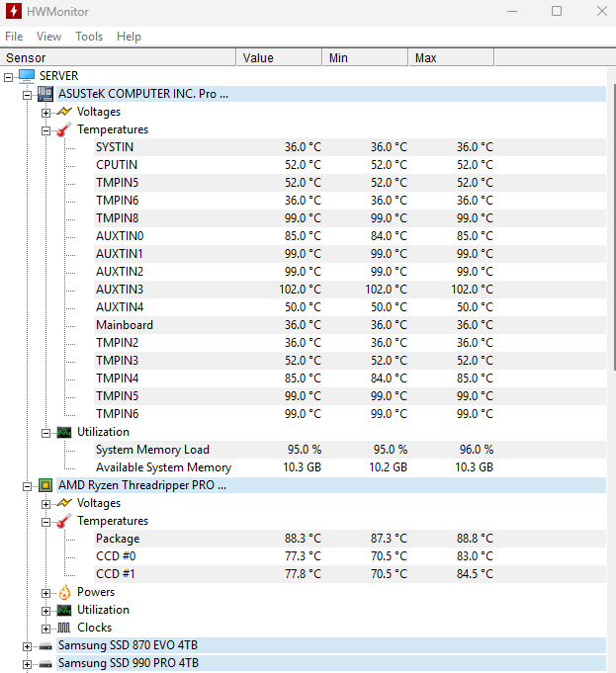Click the motherboard Utilization graph icon
Image resolution: width=616 pixels, height=673 pixels.
[64, 432]
